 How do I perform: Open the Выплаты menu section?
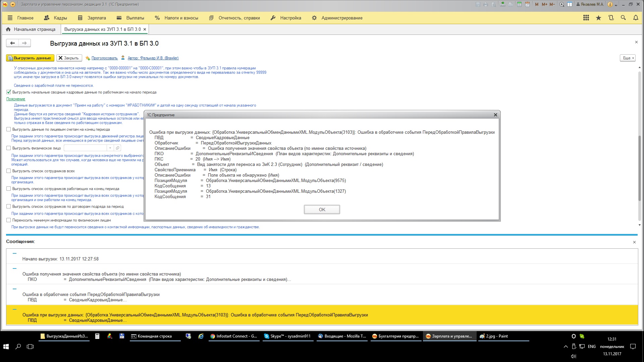130,18
